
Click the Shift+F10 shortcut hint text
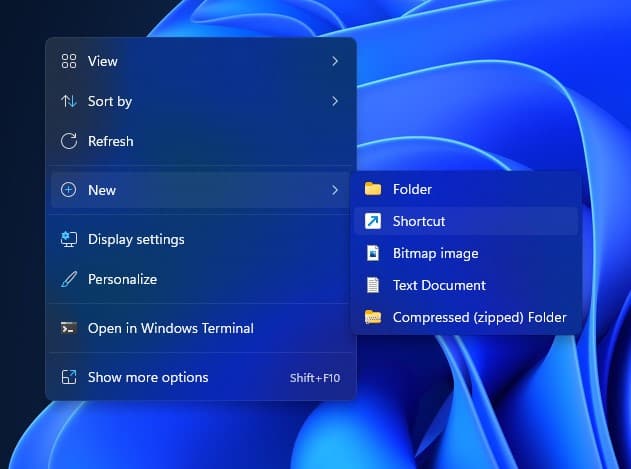315,378
